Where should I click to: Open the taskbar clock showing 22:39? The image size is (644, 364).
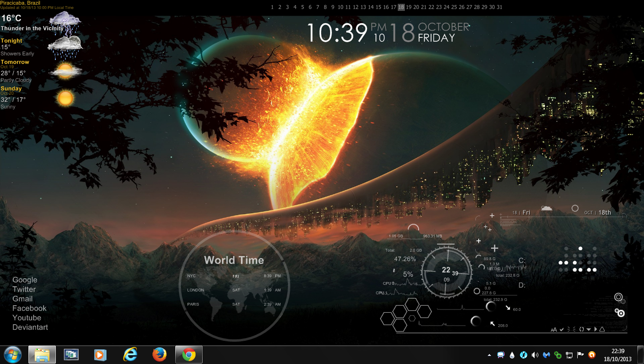618,355
